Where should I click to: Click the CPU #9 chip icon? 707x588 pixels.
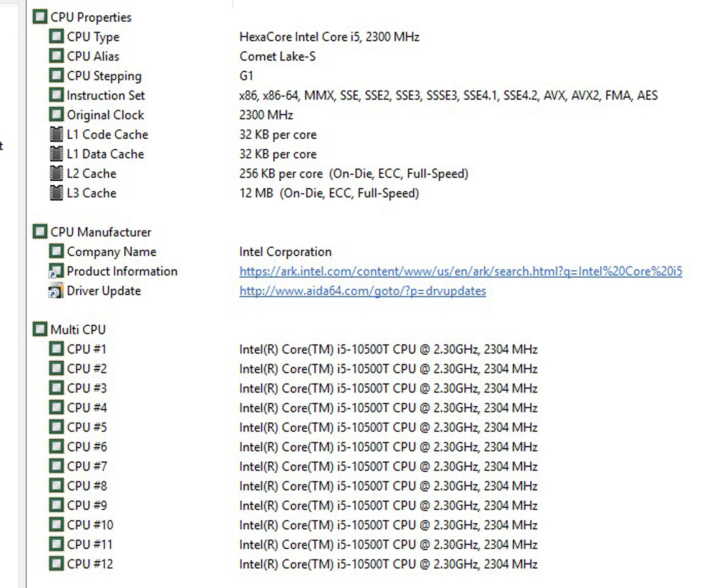56,505
